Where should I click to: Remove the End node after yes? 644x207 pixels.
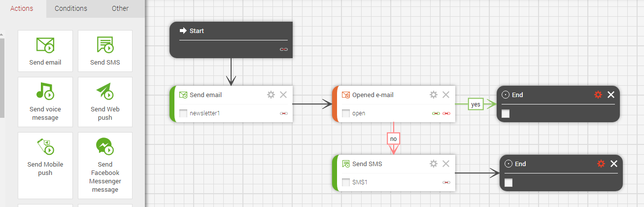pyautogui.click(x=611, y=95)
